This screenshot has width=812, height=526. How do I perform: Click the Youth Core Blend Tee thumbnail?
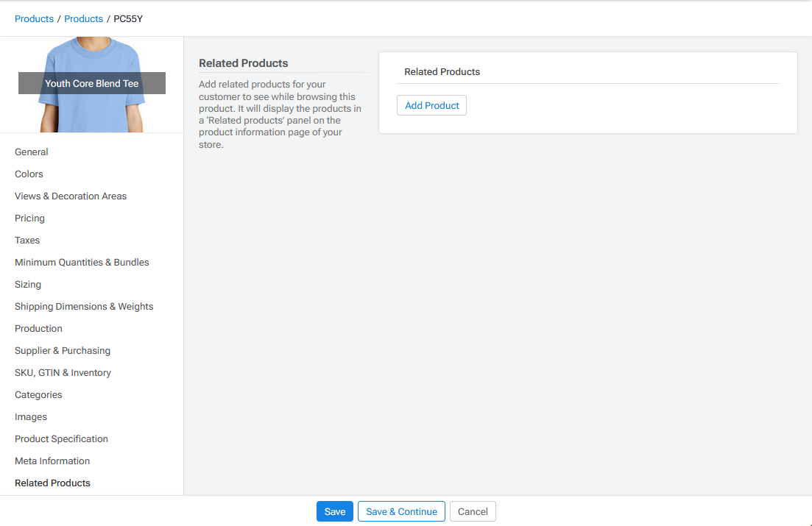91,83
